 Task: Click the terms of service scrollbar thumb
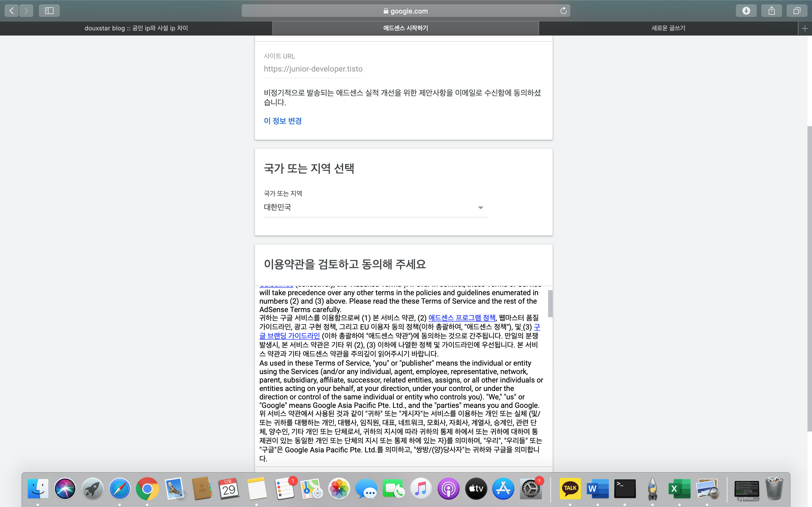pyautogui.click(x=550, y=303)
